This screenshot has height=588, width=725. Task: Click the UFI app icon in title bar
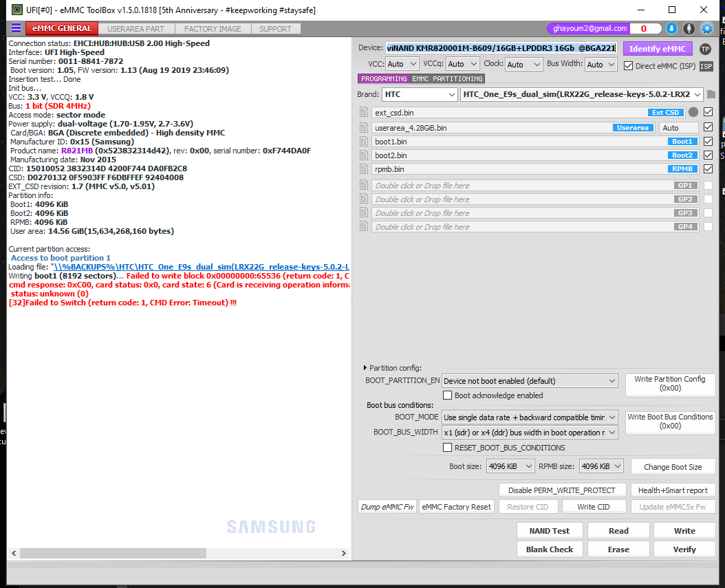[17, 10]
